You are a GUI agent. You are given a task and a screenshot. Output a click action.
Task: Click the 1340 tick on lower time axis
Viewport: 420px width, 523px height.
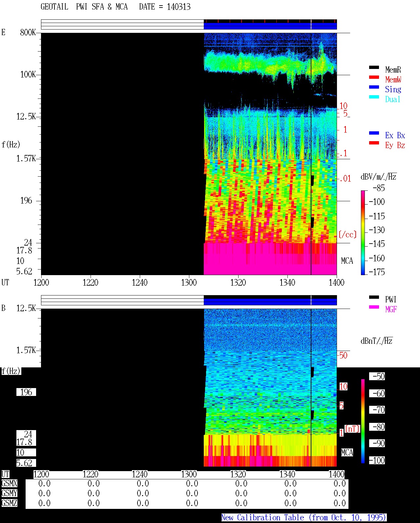click(x=287, y=474)
